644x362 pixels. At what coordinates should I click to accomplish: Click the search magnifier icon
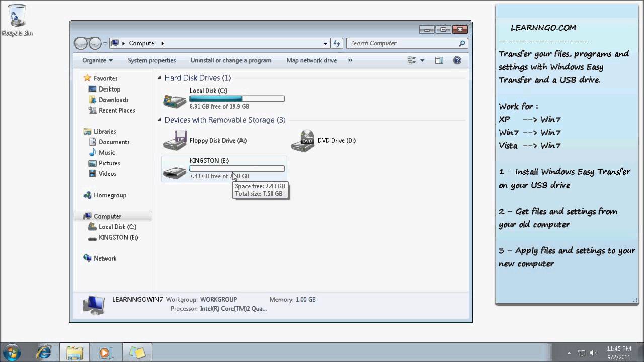[x=462, y=43]
